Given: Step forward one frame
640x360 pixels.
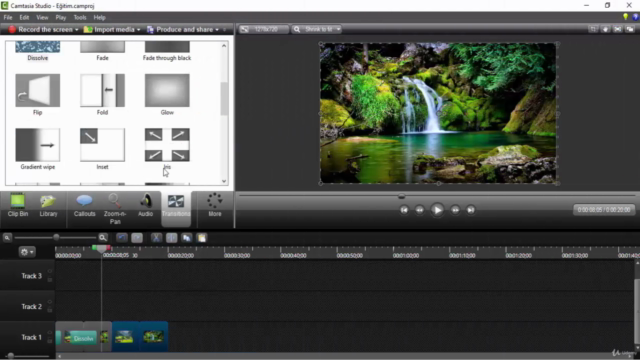Looking at the screenshot, I should (455, 210).
